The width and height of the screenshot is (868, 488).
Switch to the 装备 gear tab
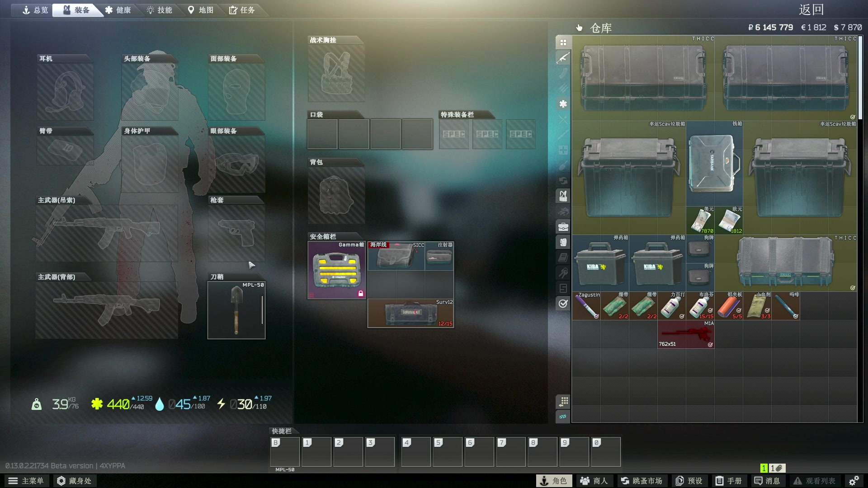point(77,10)
